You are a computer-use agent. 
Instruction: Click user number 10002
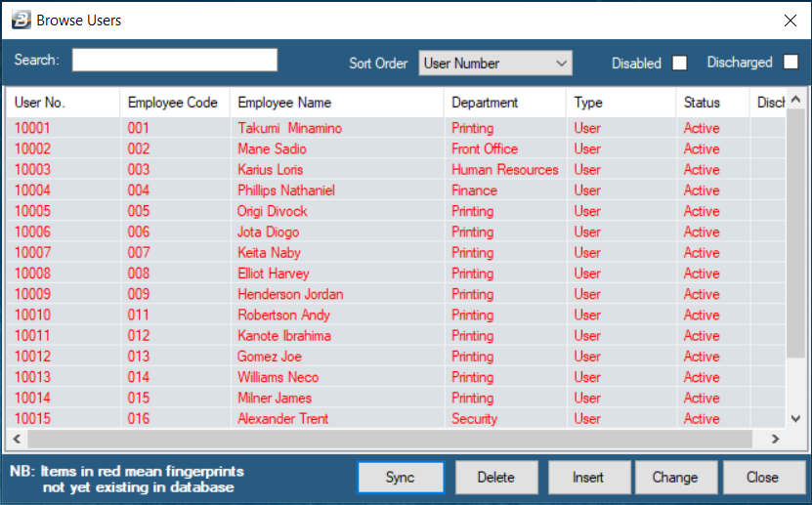coord(32,149)
